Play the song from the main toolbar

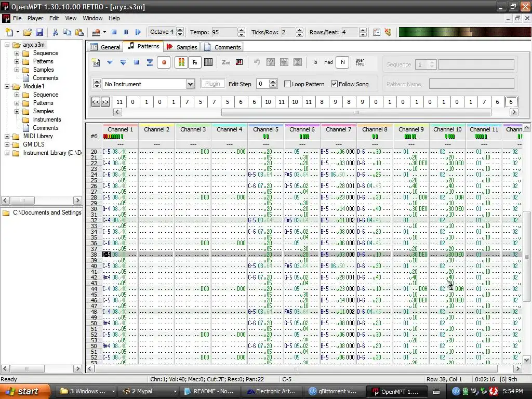(x=138, y=32)
